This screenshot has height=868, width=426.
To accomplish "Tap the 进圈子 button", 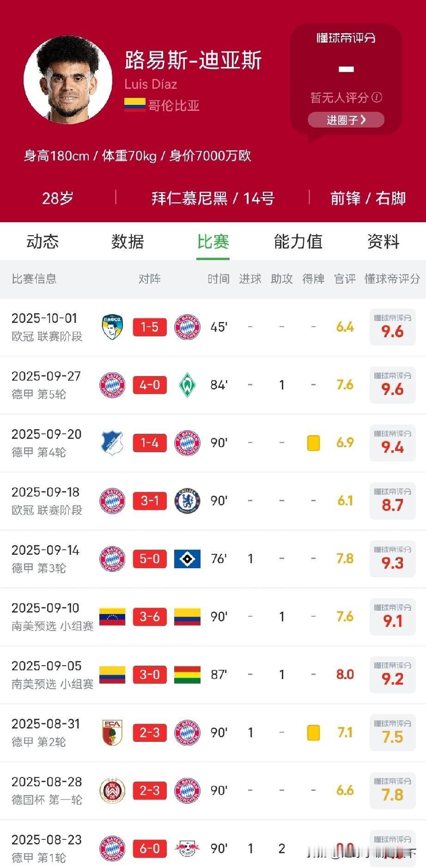I will (346, 120).
